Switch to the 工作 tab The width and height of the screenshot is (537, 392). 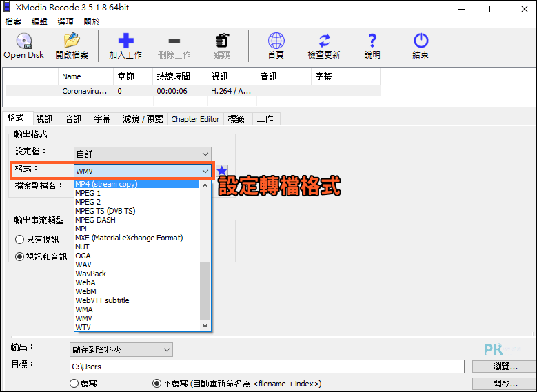point(265,118)
